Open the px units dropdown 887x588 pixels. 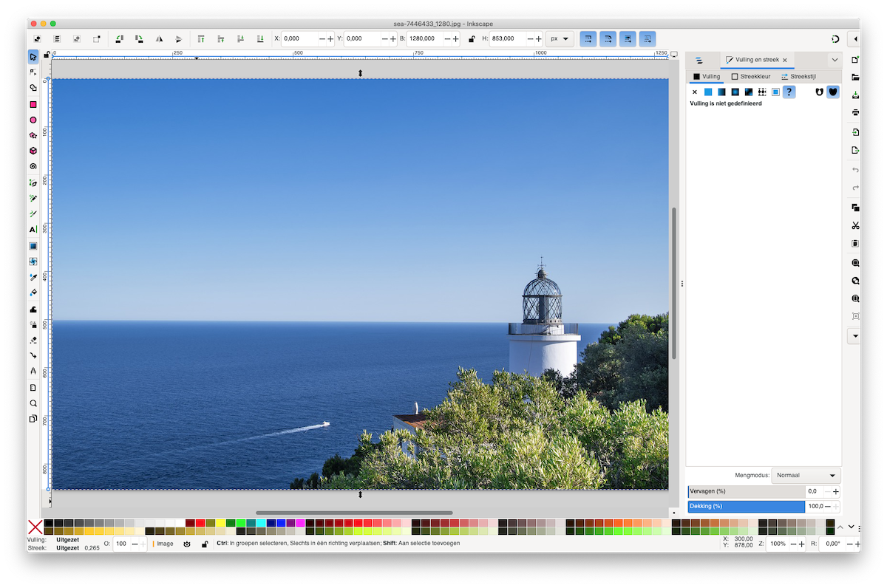[559, 38]
